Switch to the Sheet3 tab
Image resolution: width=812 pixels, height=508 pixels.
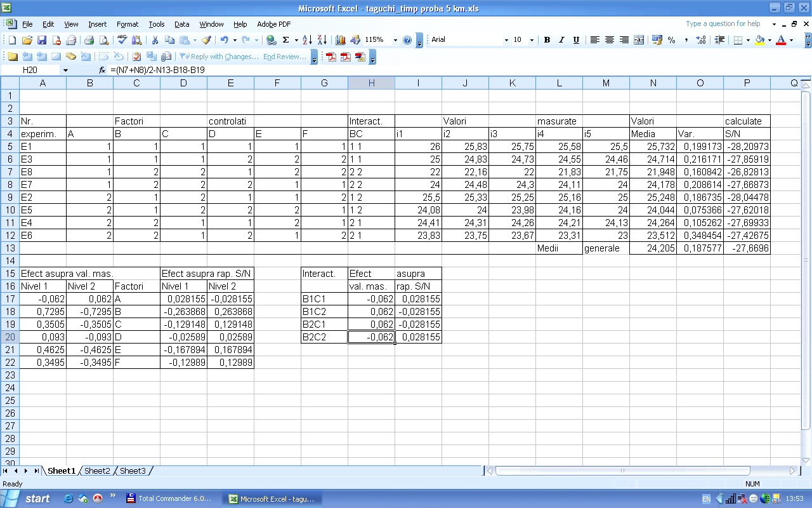click(133, 471)
